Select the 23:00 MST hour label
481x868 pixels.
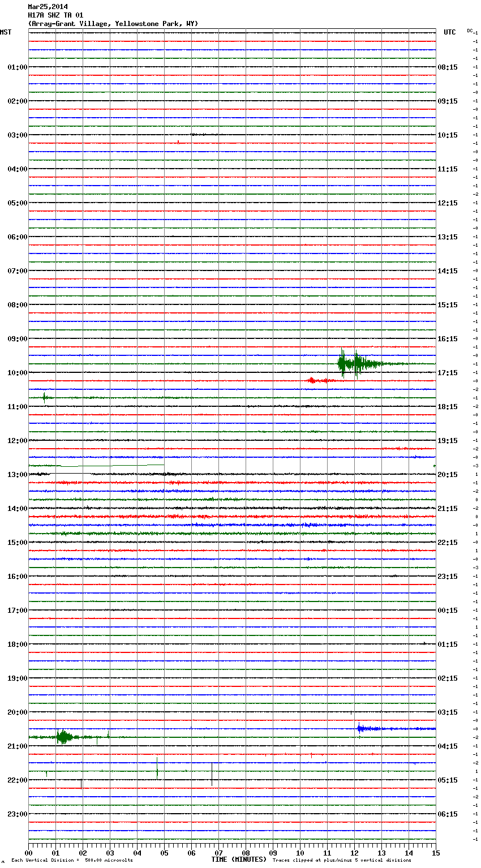17,814
